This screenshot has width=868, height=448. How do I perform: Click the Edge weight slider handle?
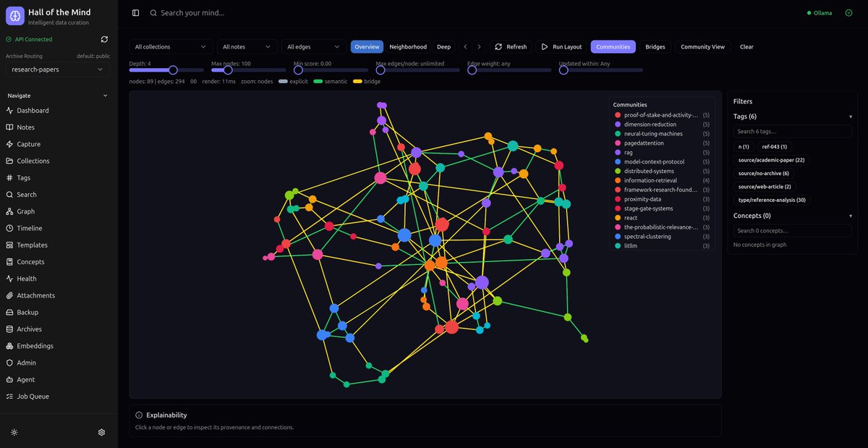coord(472,70)
